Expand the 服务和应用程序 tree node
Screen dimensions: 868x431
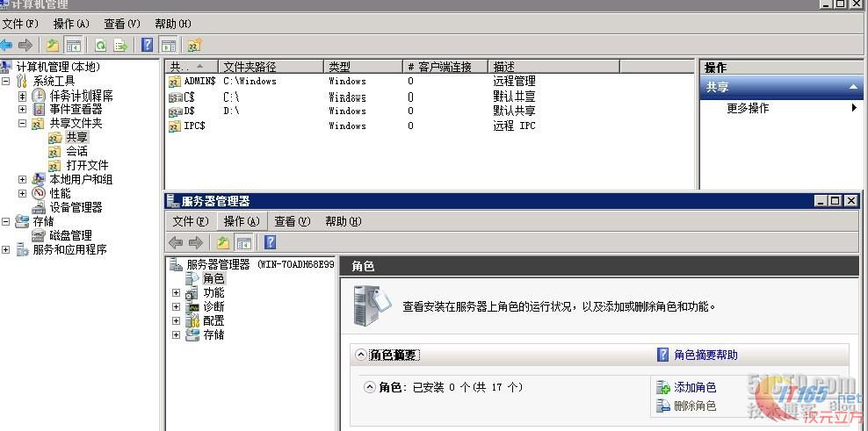[x=5, y=249]
